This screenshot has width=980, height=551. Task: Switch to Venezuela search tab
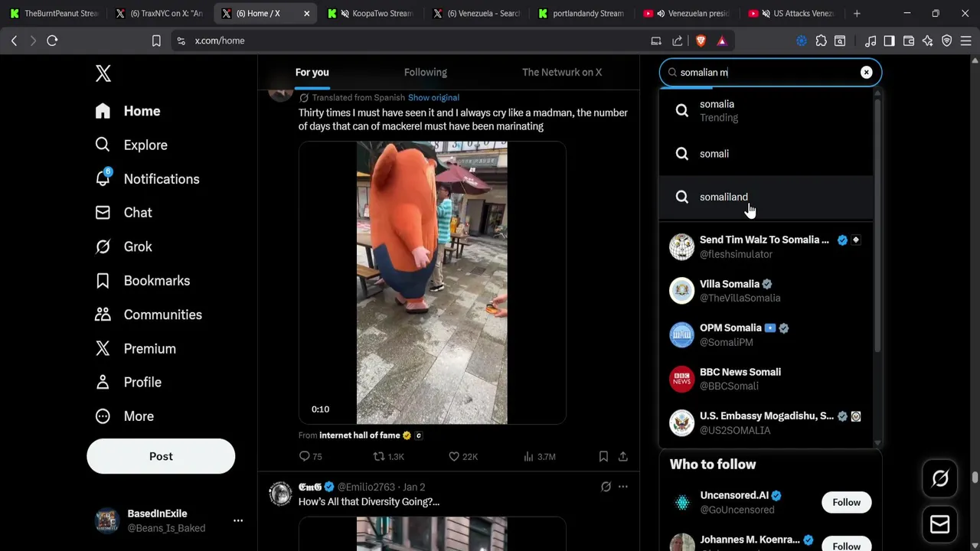[476, 13]
